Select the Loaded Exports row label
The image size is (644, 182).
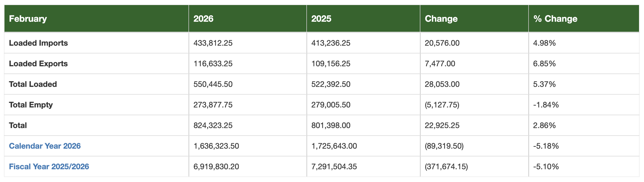click(x=38, y=64)
